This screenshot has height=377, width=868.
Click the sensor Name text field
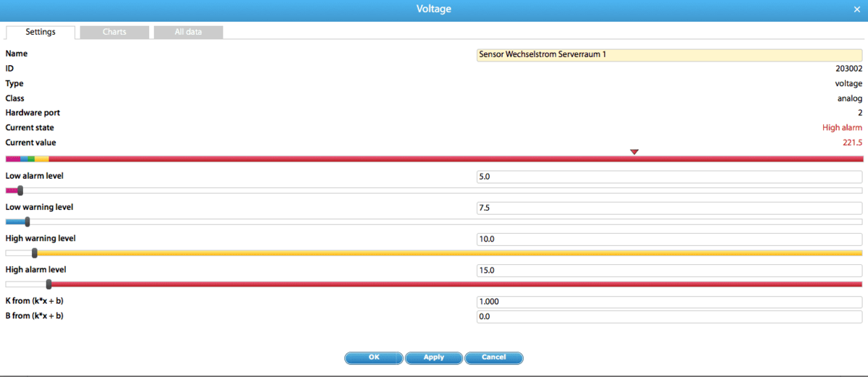click(x=668, y=55)
